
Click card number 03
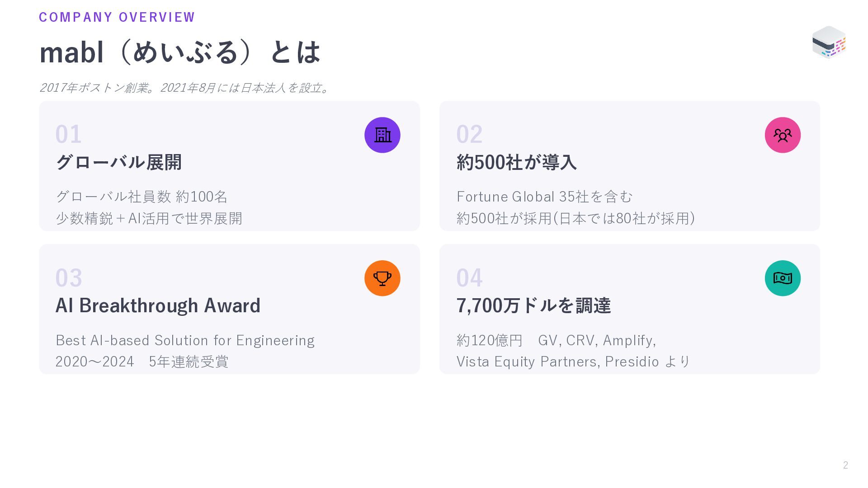(69, 277)
